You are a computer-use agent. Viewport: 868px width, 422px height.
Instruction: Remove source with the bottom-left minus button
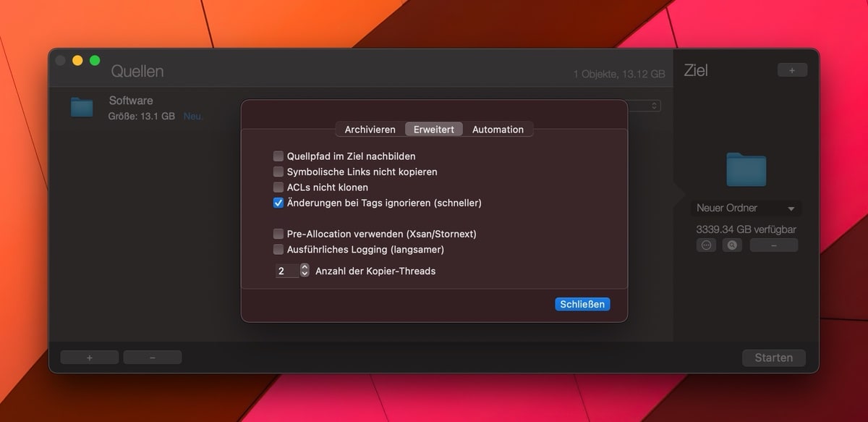[153, 358]
